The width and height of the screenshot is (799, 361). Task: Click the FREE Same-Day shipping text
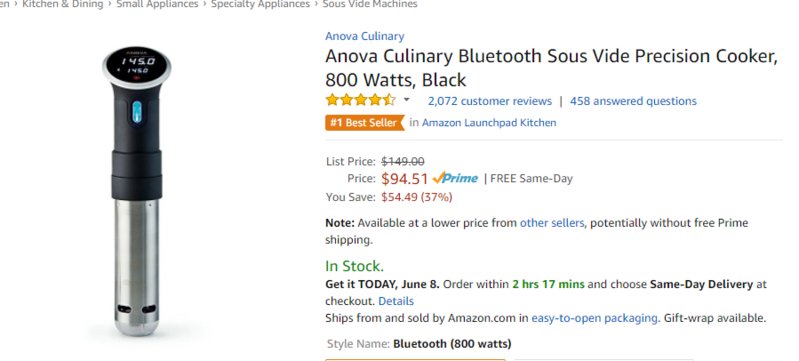click(x=531, y=178)
